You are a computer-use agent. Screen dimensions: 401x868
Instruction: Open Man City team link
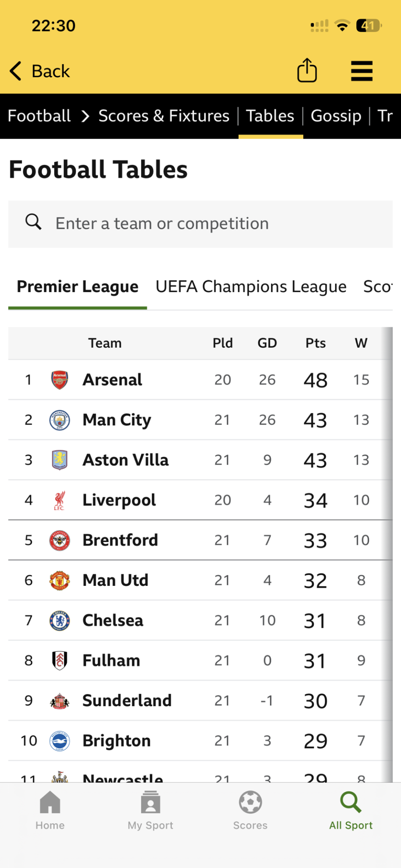click(117, 420)
